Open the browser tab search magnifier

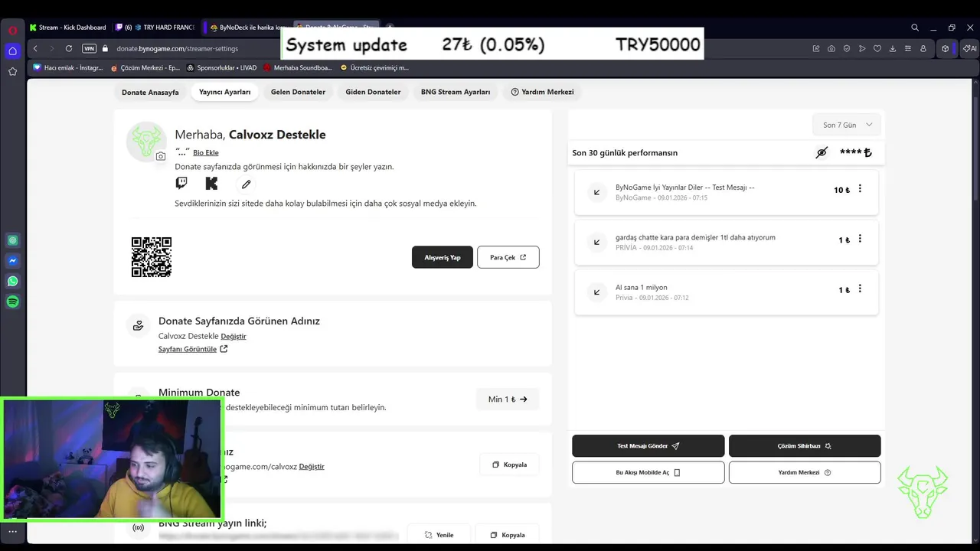[915, 28]
